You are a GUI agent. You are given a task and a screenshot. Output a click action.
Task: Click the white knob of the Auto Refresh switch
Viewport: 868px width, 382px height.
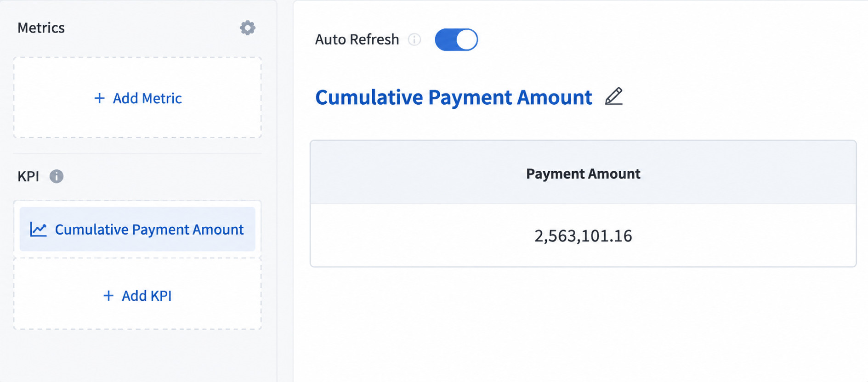(467, 39)
